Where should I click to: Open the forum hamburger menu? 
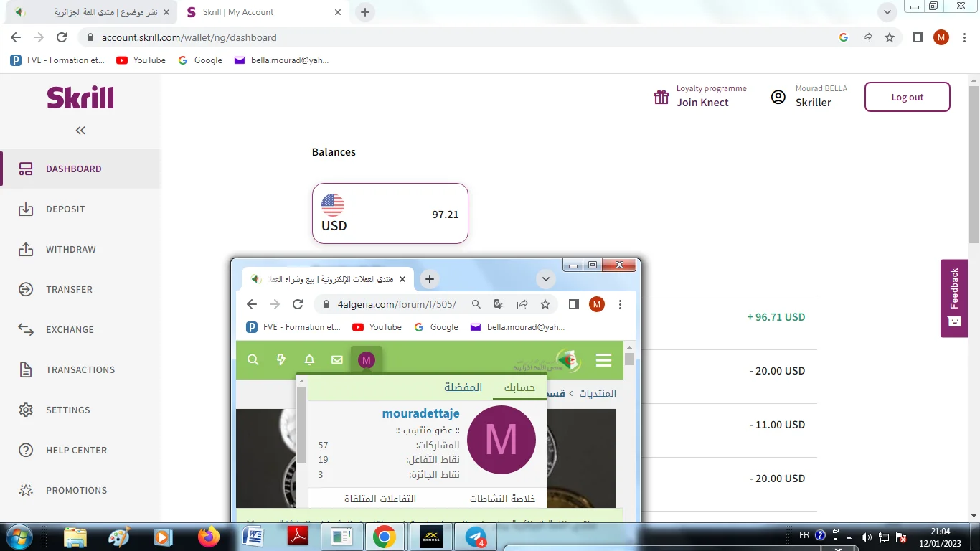point(603,360)
